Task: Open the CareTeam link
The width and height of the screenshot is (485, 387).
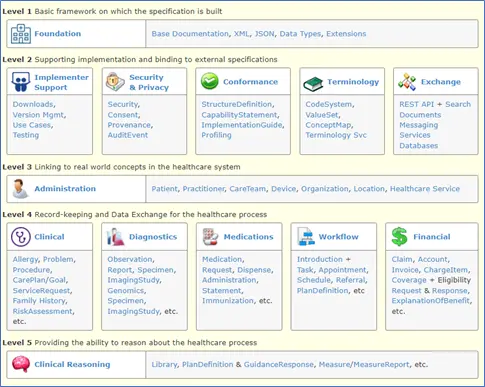Action: coord(248,189)
